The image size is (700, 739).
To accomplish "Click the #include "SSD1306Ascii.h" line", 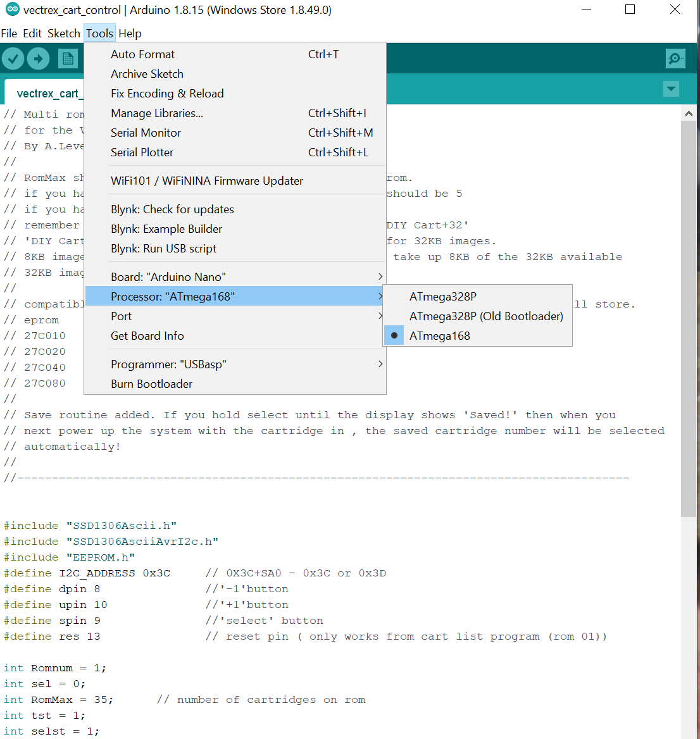I will (90, 526).
